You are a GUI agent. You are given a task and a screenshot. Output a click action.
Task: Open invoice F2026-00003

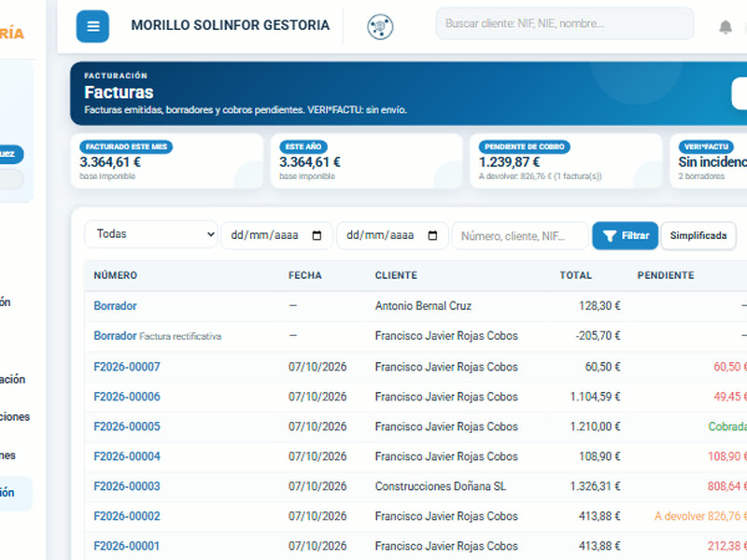click(127, 486)
